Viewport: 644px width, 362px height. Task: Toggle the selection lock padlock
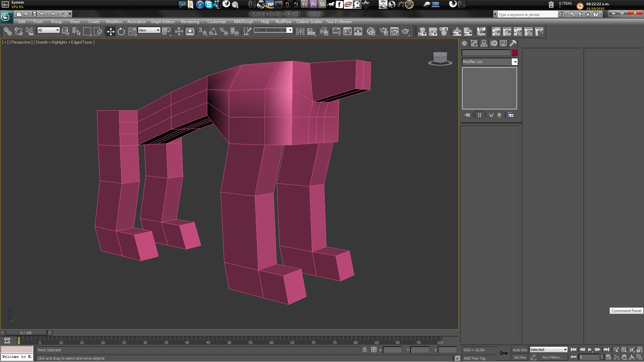(365, 350)
